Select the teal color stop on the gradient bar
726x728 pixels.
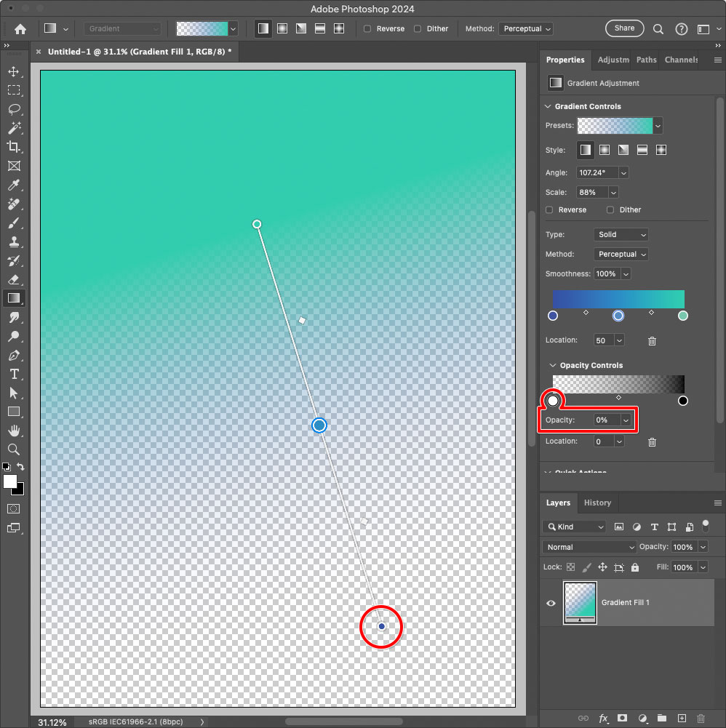682,316
